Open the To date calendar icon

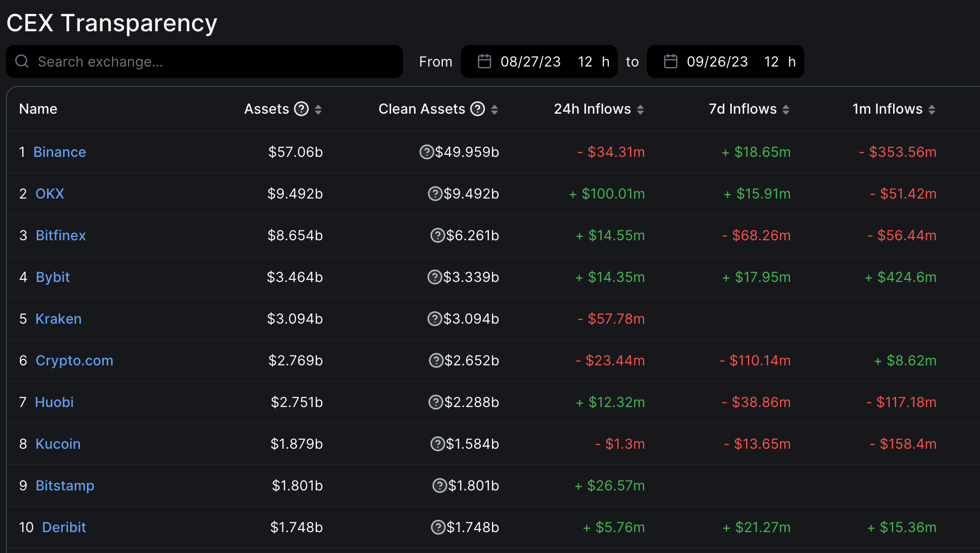670,62
